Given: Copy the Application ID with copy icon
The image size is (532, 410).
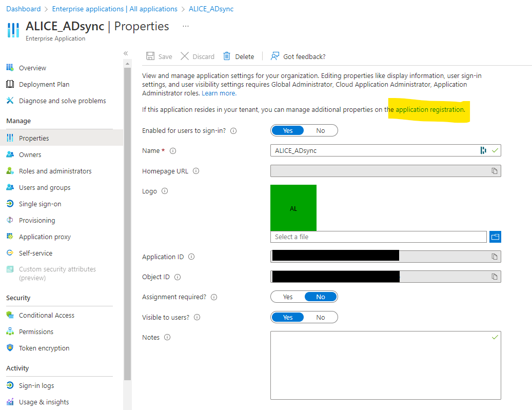Looking at the screenshot, I should pyautogui.click(x=495, y=257).
